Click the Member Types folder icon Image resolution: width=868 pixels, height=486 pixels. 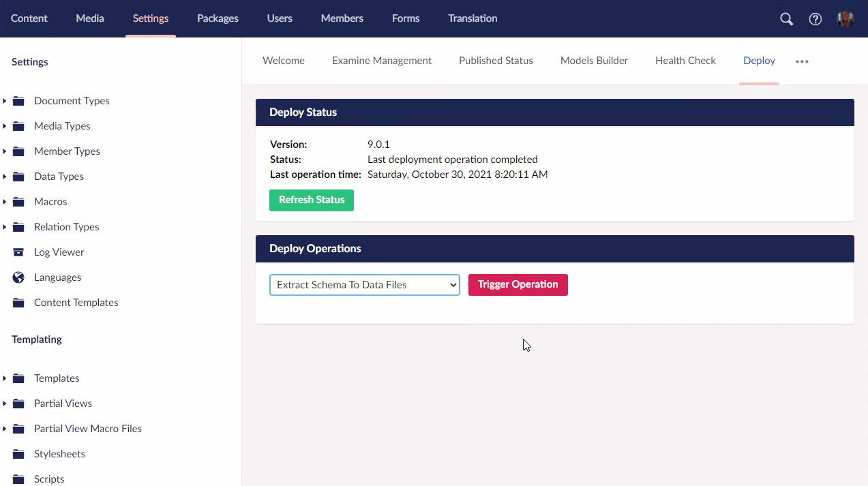pyautogui.click(x=19, y=151)
